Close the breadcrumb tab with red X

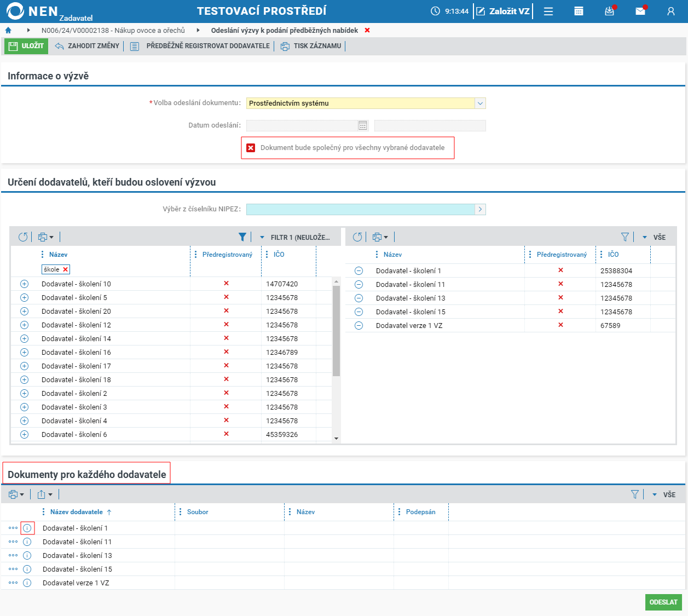(x=367, y=31)
